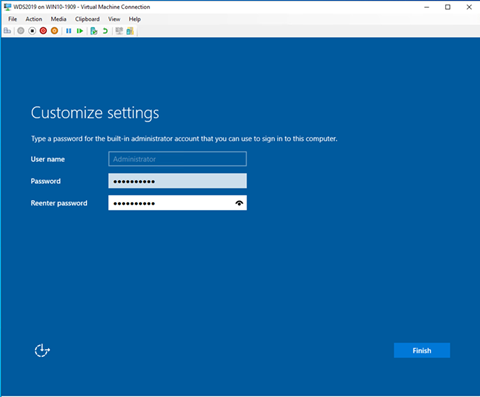Viewport: 480px width, 397px height.
Task: Click the disabled User name field
Action: pyautogui.click(x=177, y=159)
